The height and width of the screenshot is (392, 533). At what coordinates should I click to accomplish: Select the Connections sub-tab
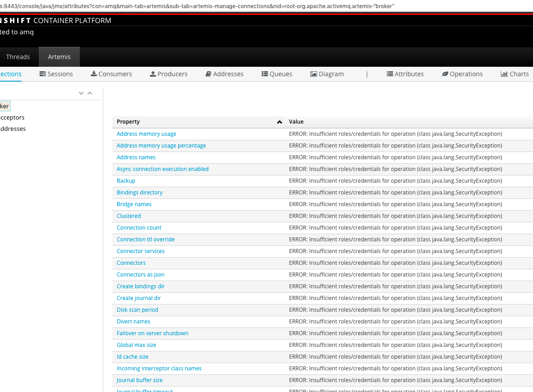[x=10, y=74]
